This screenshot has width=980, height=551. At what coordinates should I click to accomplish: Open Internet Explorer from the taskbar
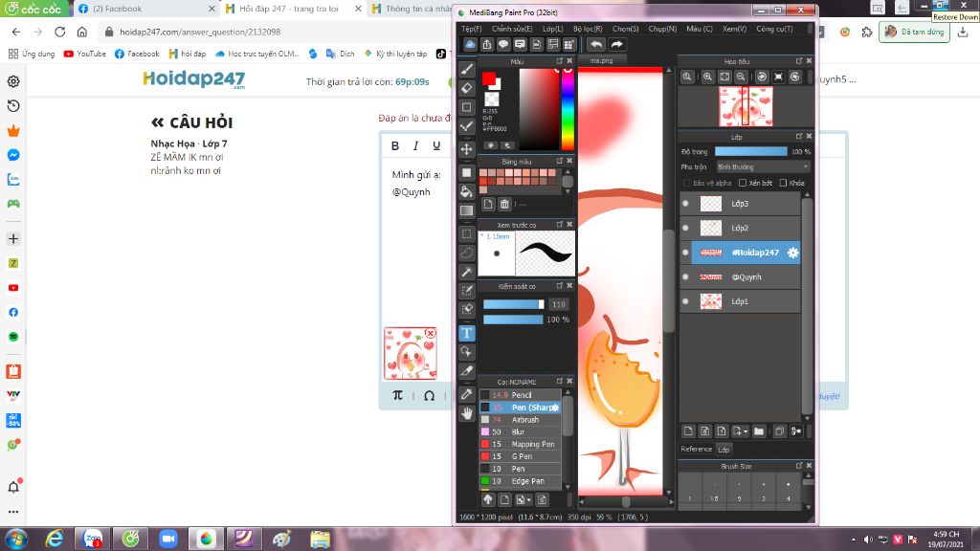click(55, 539)
